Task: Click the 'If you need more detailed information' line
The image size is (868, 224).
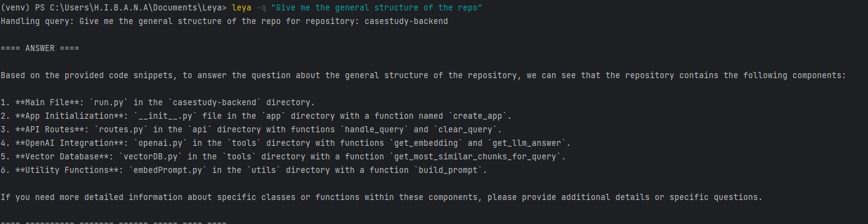Action: pos(382,198)
